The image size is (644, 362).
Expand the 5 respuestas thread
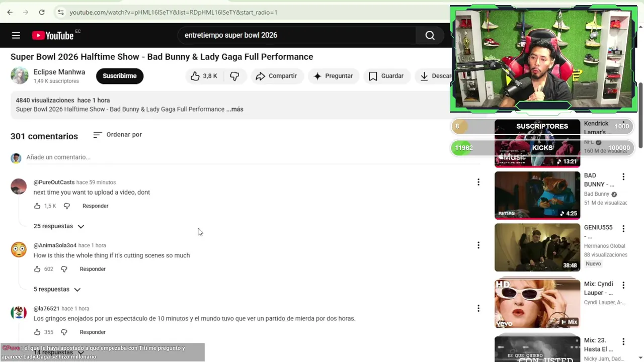click(x=57, y=290)
